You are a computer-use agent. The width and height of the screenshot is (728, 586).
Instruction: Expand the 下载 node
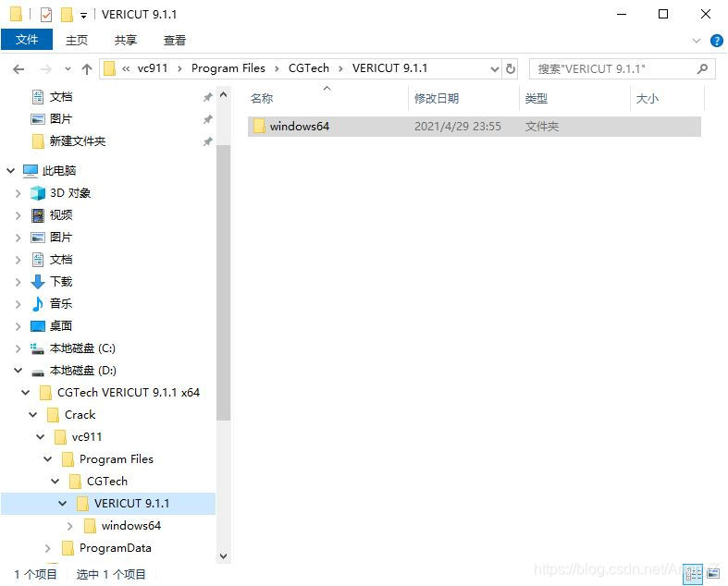19,282
